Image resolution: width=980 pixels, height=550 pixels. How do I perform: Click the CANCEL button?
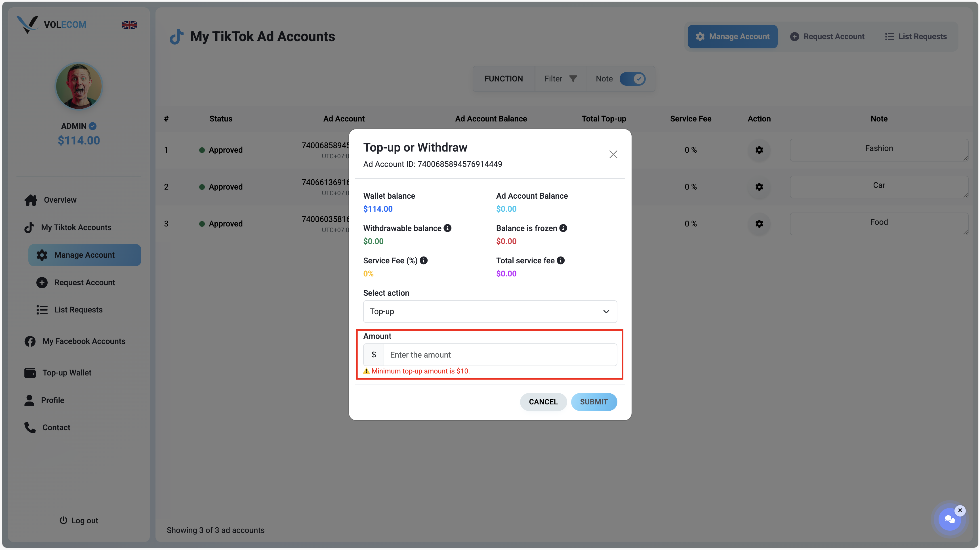pos(543,402)
